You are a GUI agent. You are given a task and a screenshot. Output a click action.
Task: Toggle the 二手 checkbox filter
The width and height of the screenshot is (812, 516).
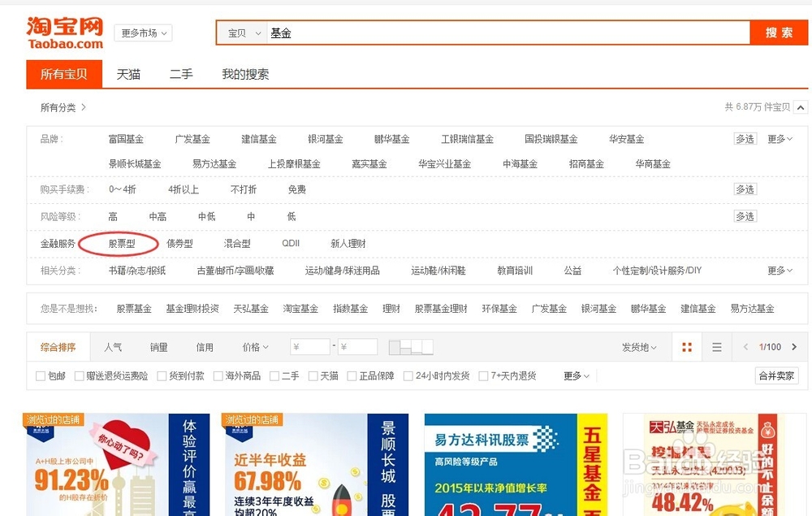click(274, 375)
